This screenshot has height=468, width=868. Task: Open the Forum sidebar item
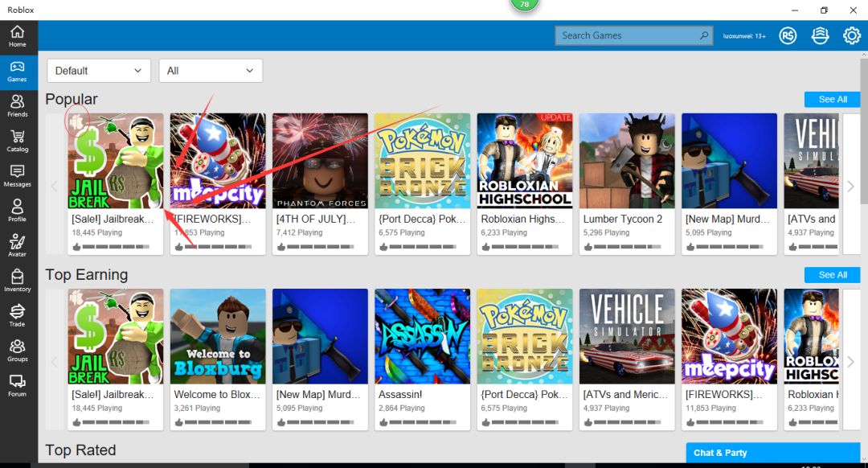[x=17, y=384]
